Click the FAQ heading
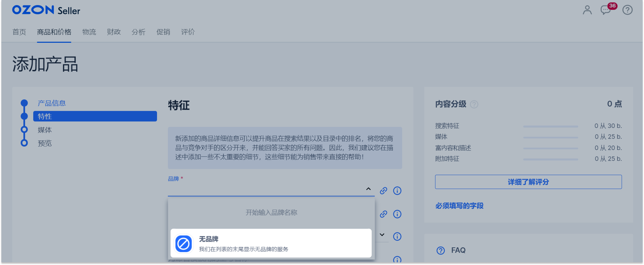 pos(458,250)
